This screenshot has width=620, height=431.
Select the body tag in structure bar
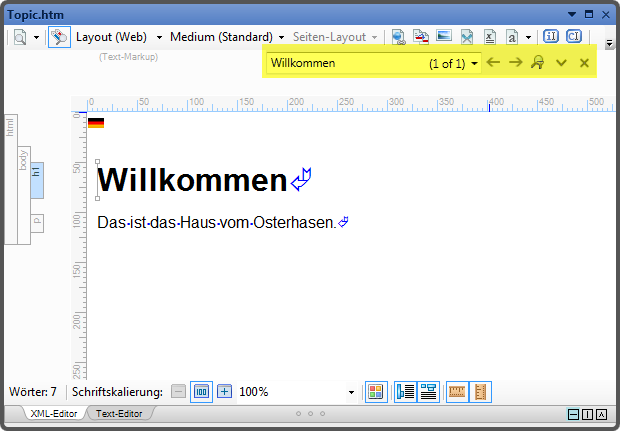tap(24, 158)
